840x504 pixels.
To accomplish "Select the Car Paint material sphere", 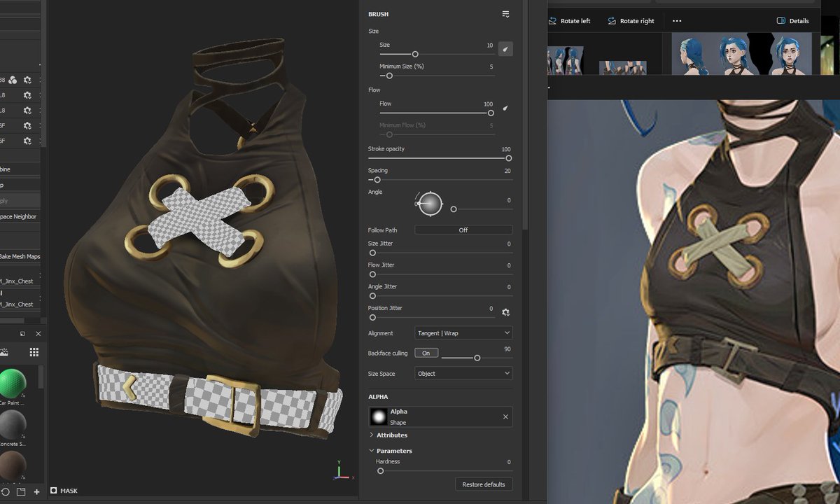I will click(x=13, y=384).
